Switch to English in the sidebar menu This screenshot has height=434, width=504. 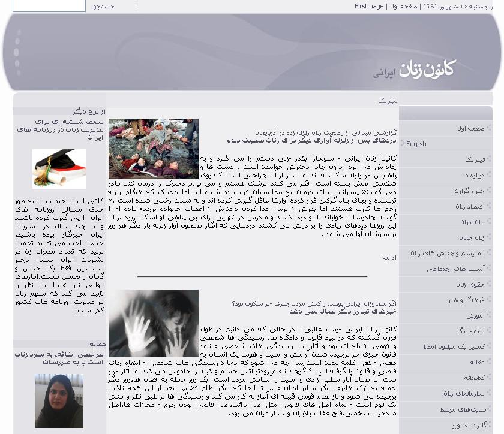[416, 144]
